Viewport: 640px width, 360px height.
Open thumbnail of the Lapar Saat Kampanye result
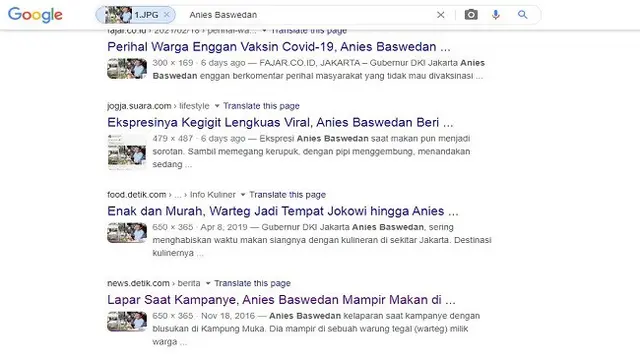point(127,321)
